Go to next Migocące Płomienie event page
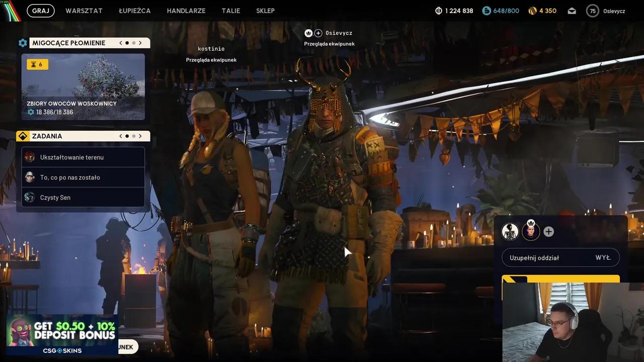 tap(140, 43)
